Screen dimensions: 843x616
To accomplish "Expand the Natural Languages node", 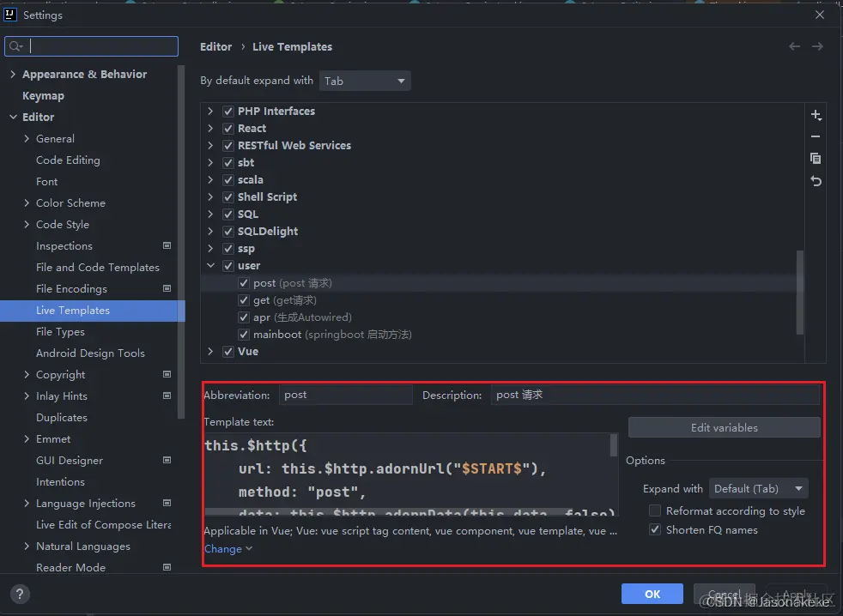I will tap(27, 547).
